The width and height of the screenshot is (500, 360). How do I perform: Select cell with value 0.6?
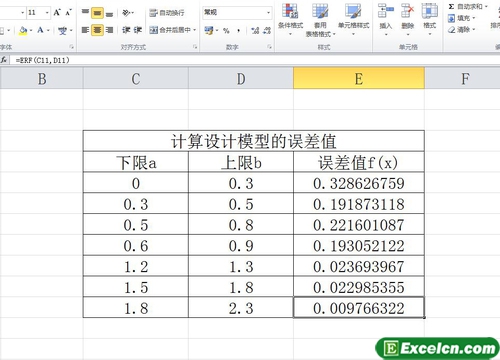coord(136,246)
